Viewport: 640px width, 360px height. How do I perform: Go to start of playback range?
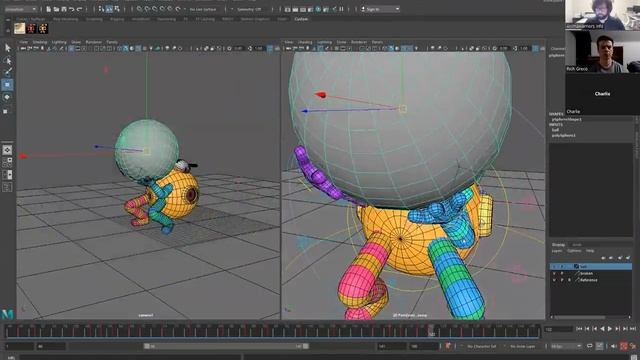tap(579, 329)
